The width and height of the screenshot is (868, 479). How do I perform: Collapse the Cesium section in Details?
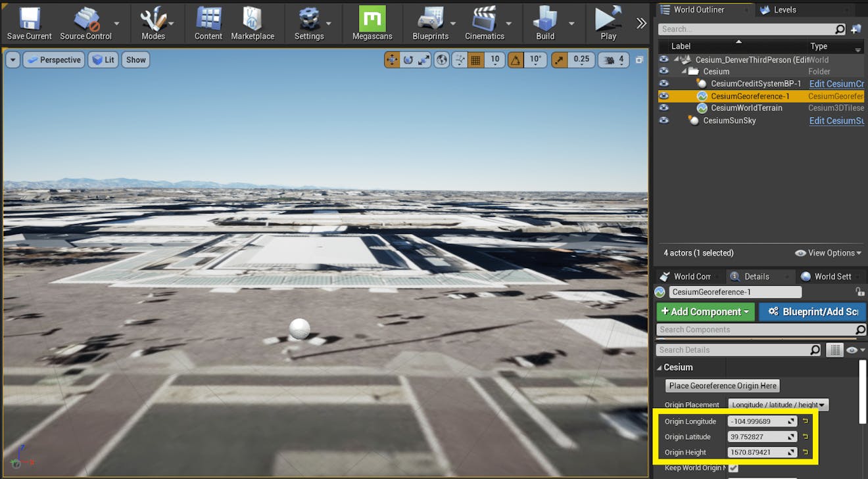[660, 367]
